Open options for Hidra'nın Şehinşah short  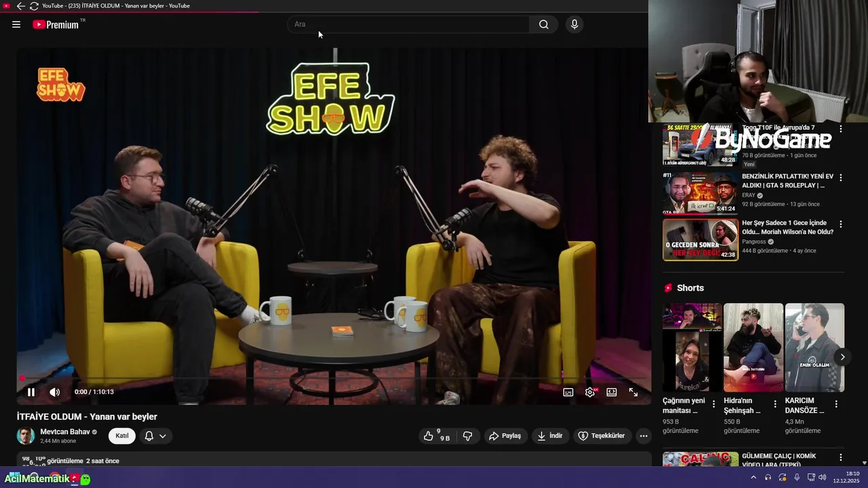775,404
